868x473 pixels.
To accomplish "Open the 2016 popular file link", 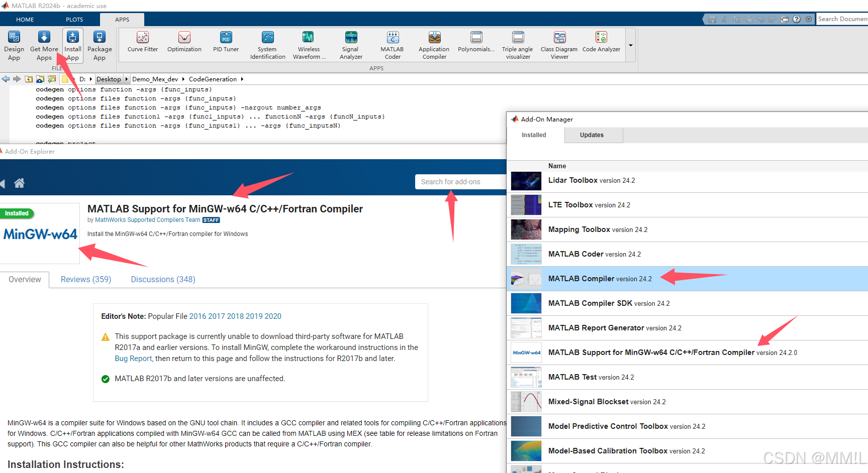I will click(x=198, y=316).
